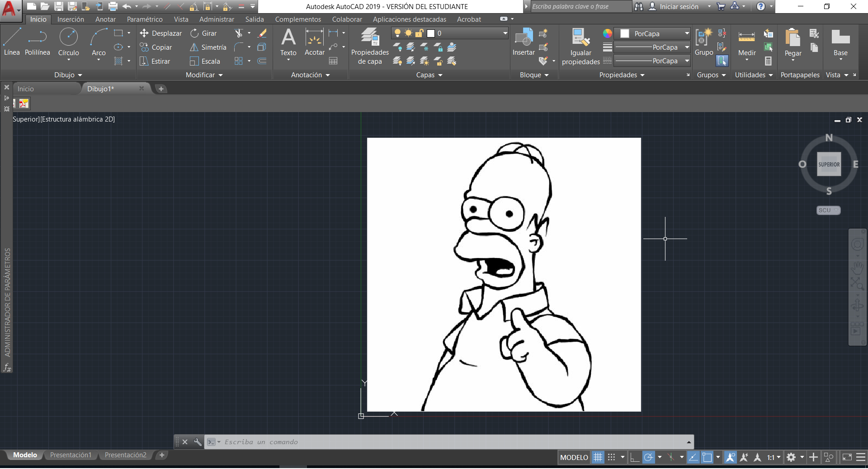
Task: Expand the Anotación panel
Action: (311, 75)
